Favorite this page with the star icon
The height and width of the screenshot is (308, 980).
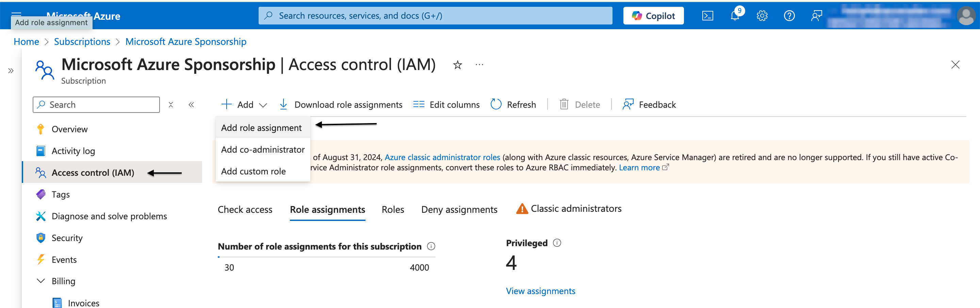click(457, 65)
